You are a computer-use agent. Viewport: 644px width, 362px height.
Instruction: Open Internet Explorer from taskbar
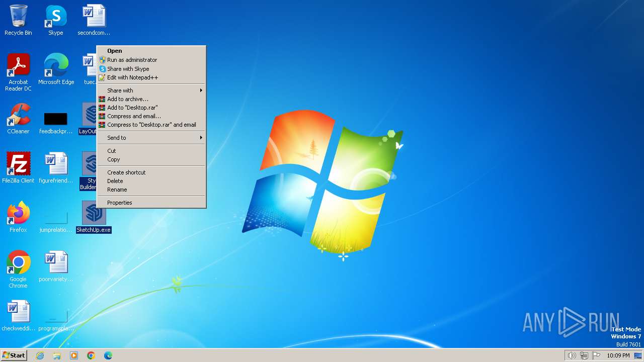click(40, 355)
